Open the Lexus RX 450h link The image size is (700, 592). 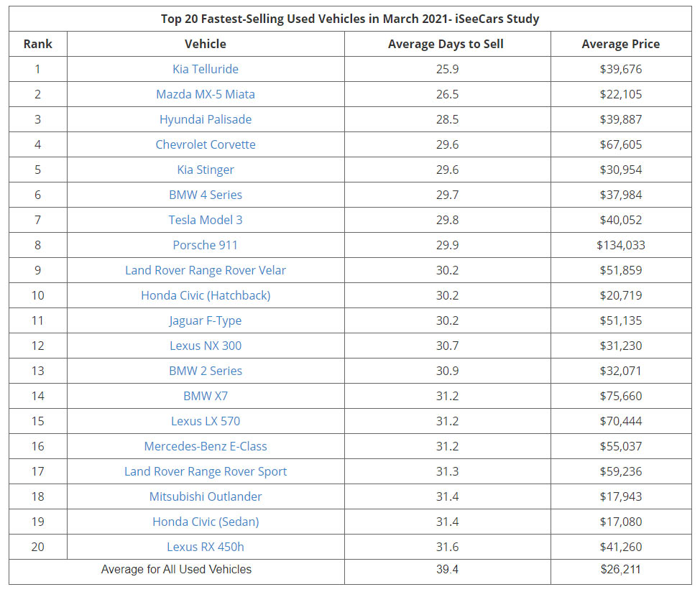click(206, 547)
